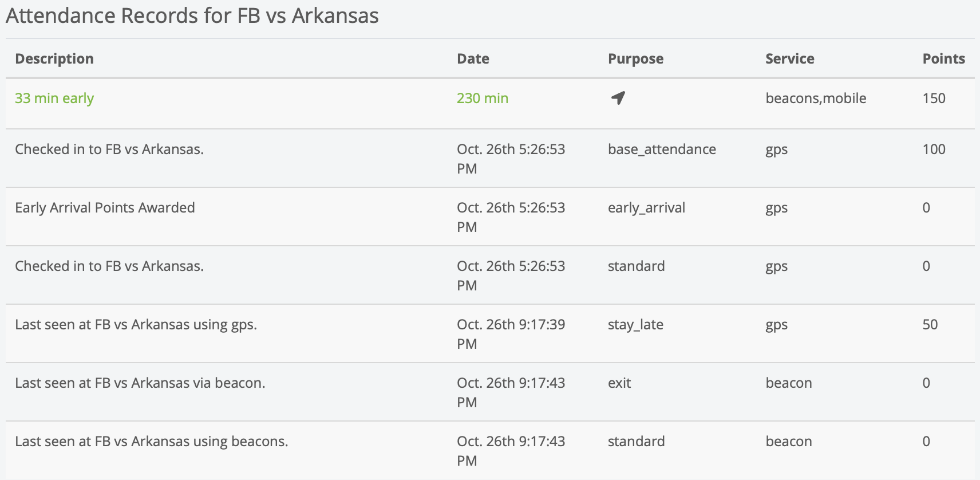Select 'Last seen at FB vs Arkansas using beacons.'
Screen dimensions: 980x480
tap(151, 441)
